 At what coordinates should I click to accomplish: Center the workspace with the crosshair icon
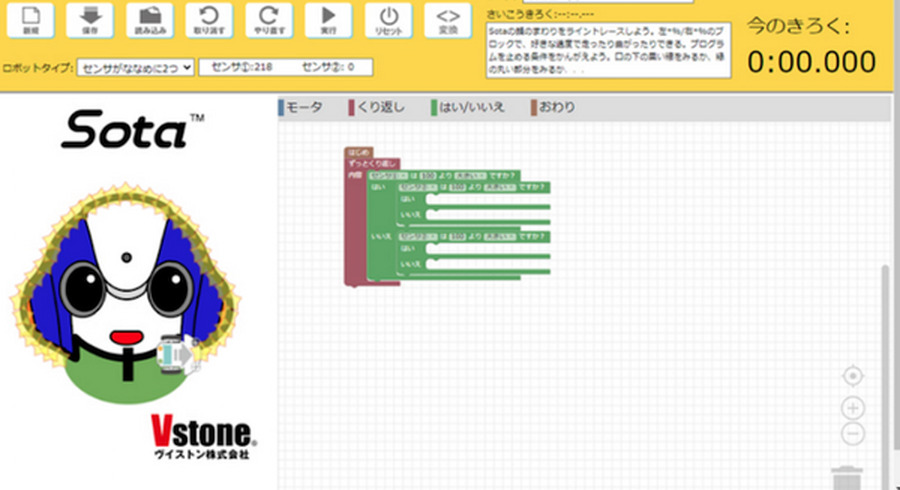tap(852, 376)
